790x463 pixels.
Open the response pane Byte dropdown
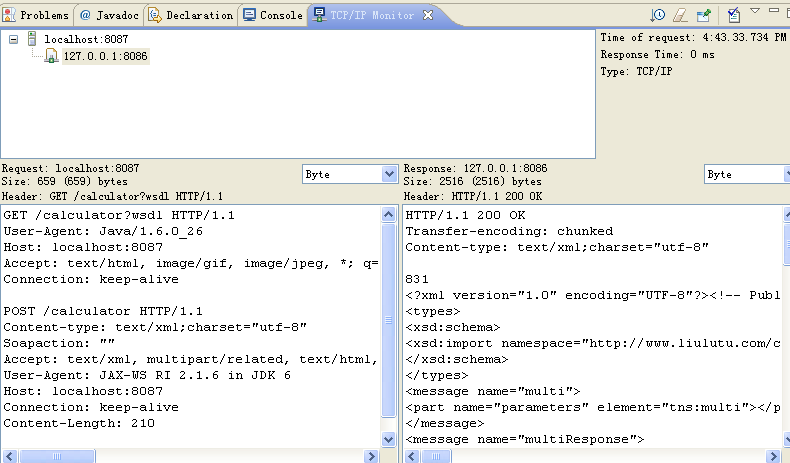[x=787, y=174]
